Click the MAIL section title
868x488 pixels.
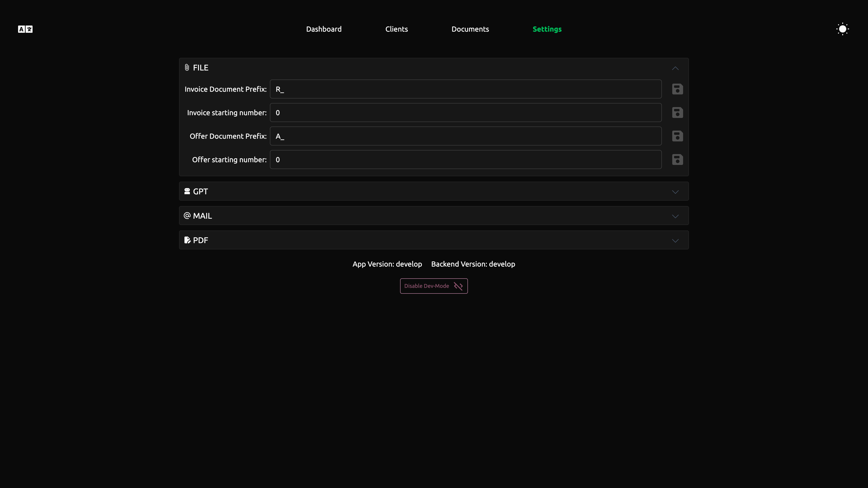(203, 216)
